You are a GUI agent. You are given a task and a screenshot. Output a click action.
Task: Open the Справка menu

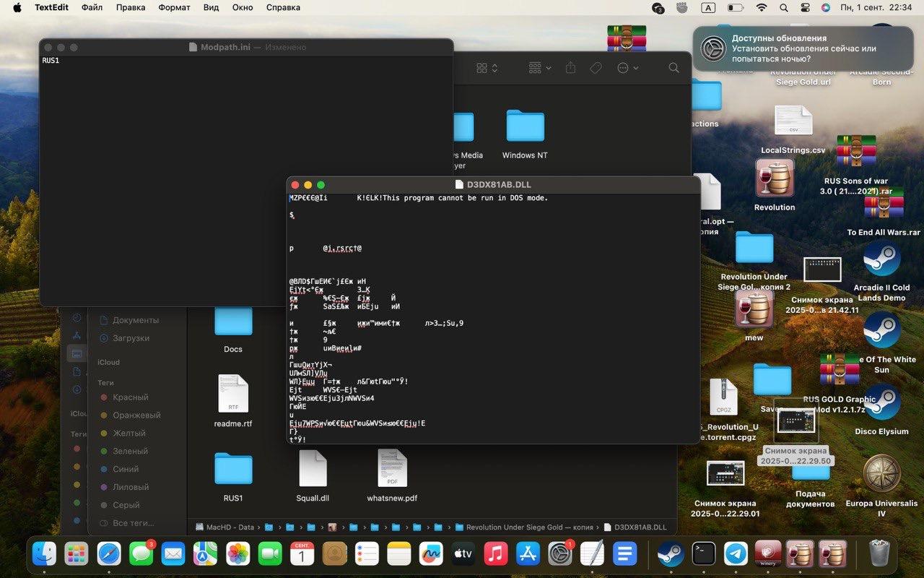283,8
